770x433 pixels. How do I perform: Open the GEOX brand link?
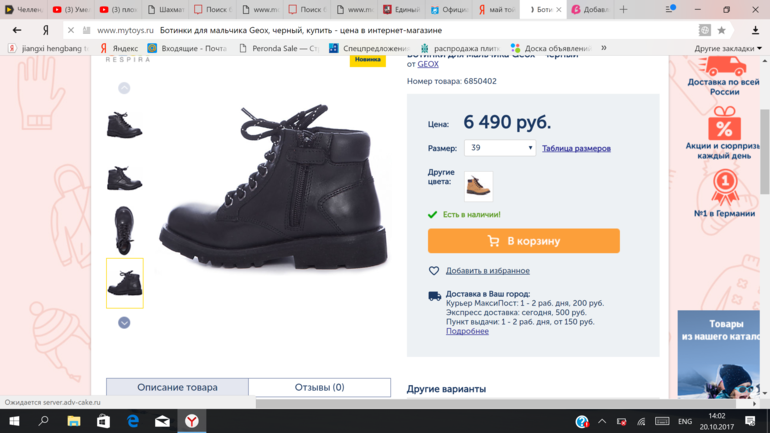(428, 64)
